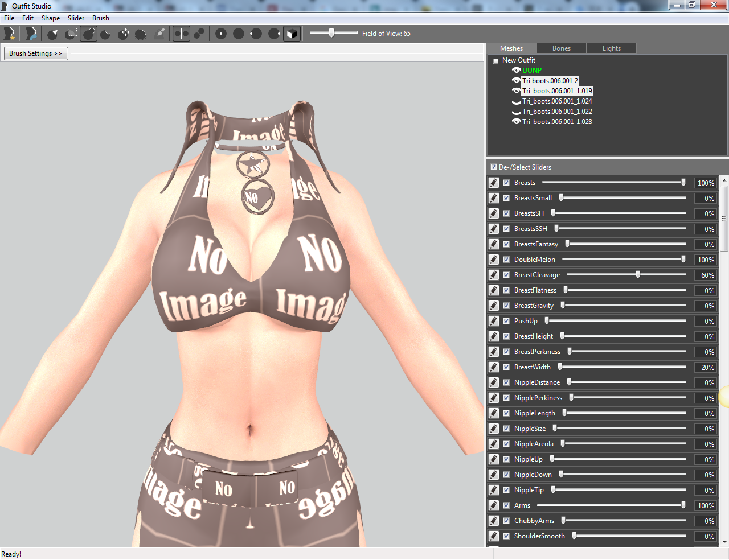
Task: Select the Weight Paint brush tool
Action: [x=160, y=34]
